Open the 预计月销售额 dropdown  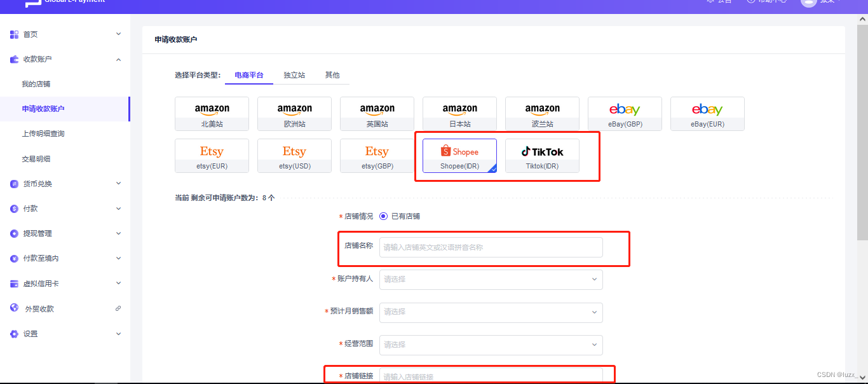point(491,312)
